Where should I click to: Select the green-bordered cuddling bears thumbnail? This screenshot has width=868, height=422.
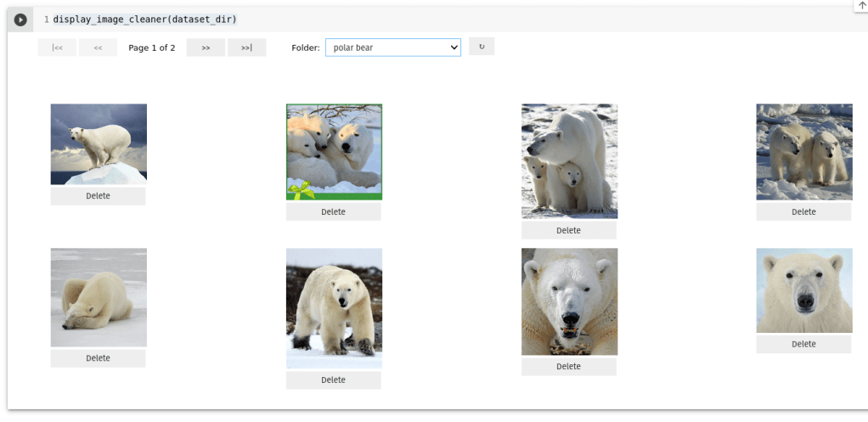click(334, 152)
